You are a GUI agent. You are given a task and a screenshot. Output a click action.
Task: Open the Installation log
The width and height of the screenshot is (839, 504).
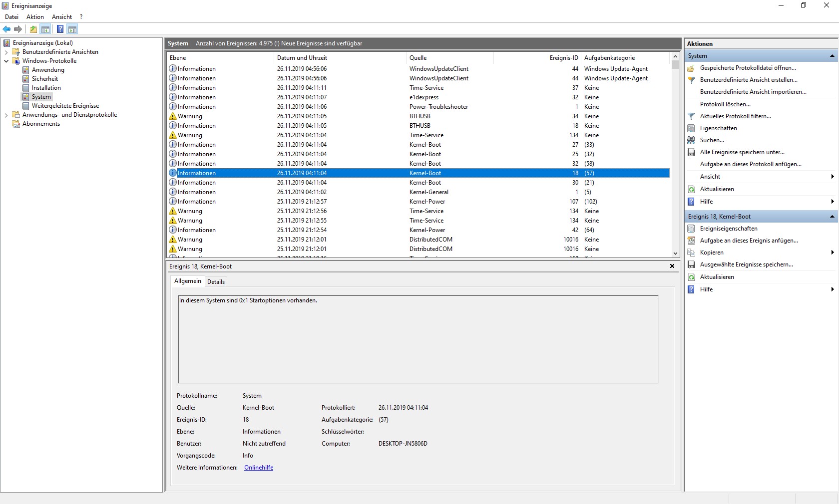click(46, 88)
